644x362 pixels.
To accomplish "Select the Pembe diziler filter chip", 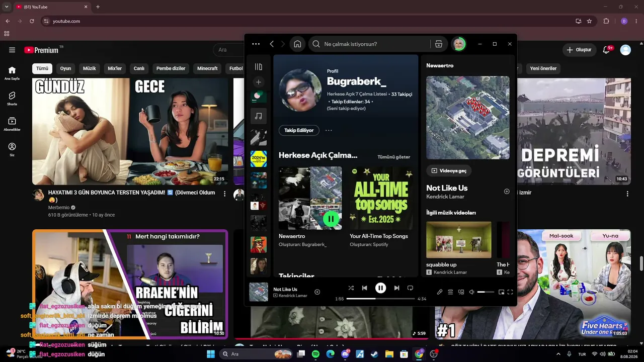I will [x=171, y=68].
